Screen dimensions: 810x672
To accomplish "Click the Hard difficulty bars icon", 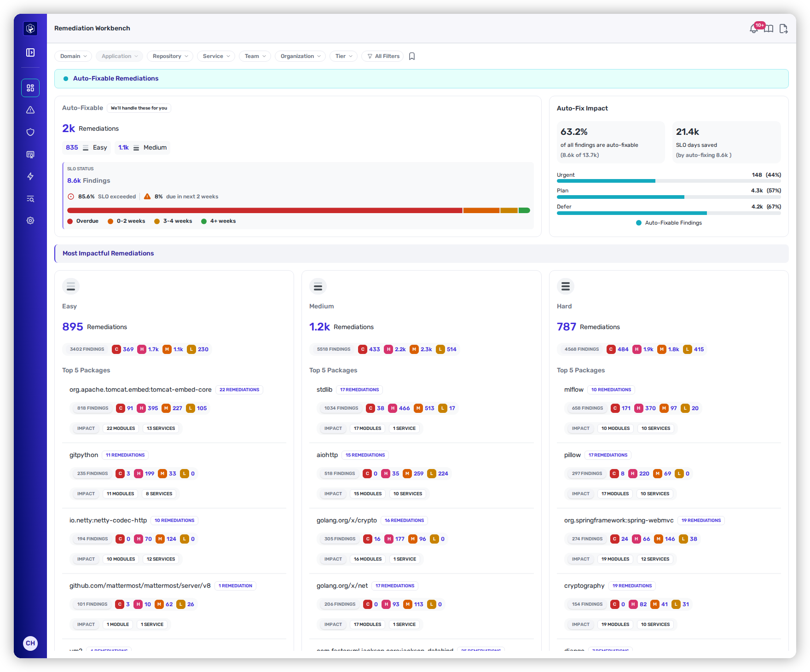I will 566,286.
